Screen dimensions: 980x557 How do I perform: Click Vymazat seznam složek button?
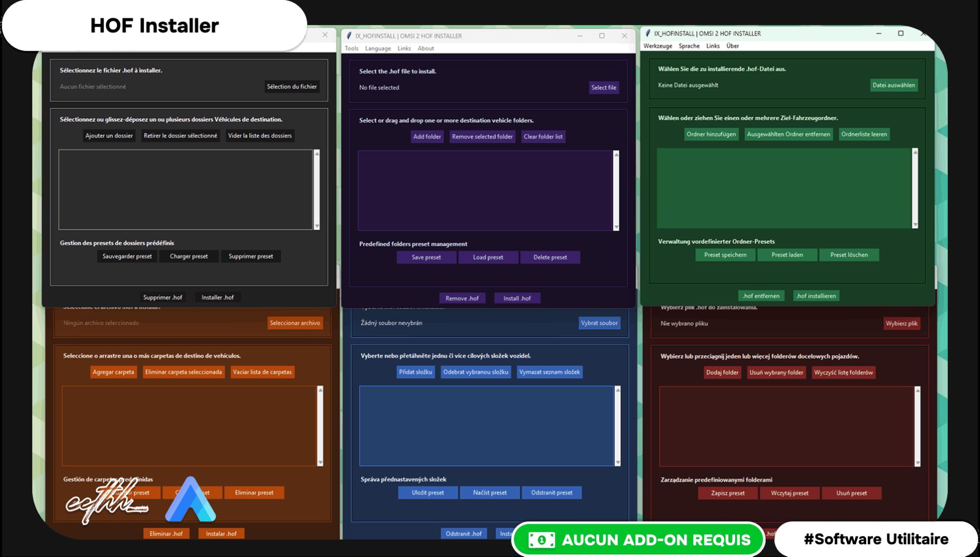[x=549, y=372]
